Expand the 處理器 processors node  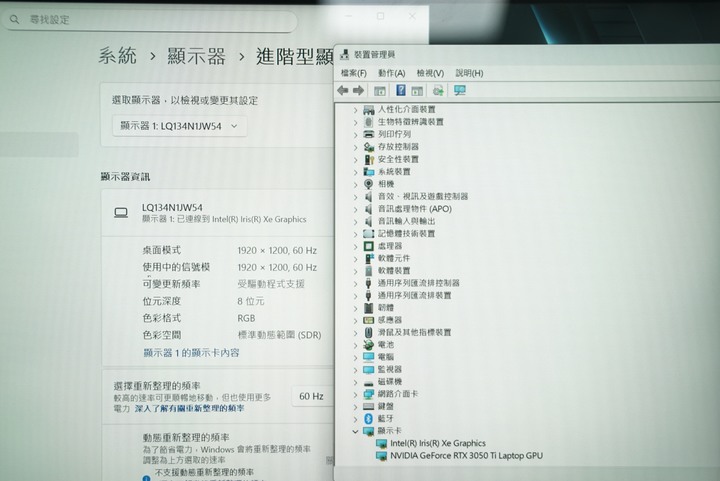pos(355,246)
